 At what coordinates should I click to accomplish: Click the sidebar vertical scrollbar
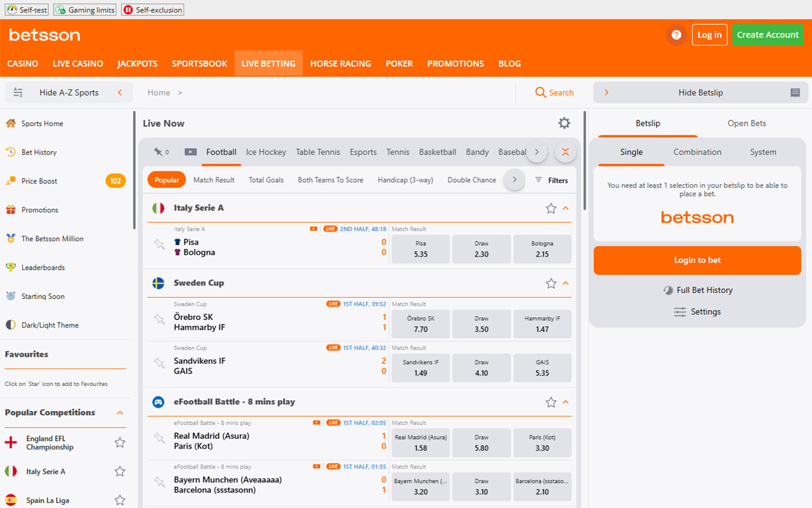click(134, 170)
